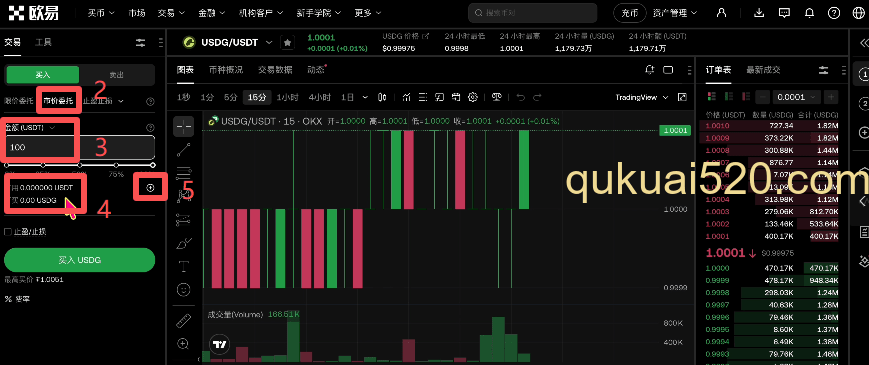Set a price alert bell above chart
This screenshot has width=869, height=365.
(650, 70)
